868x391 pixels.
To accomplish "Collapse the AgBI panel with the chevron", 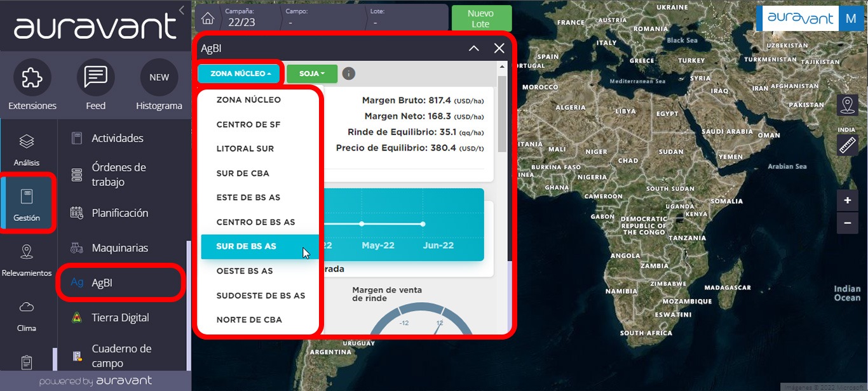I will point(474,48).
